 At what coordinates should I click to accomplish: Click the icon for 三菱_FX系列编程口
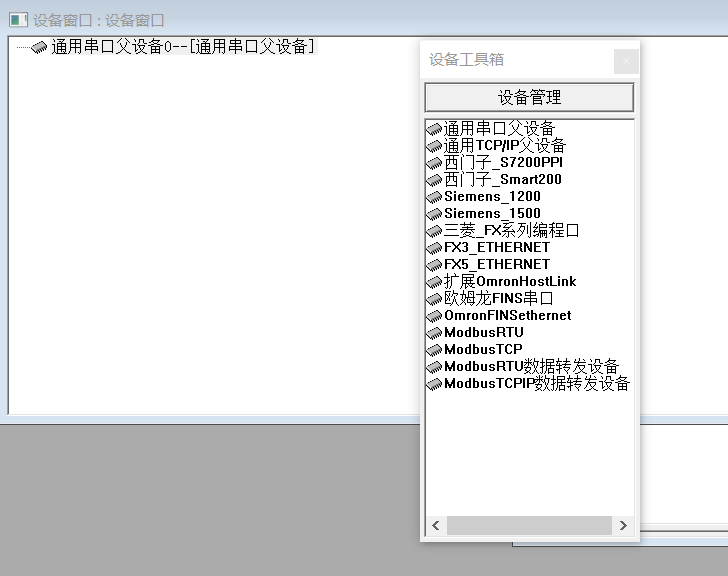[434, 231]
